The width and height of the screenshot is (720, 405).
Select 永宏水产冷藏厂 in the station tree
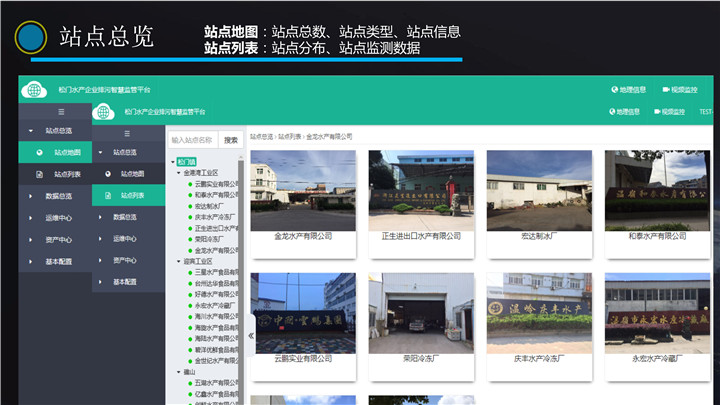[x=214, y=305]
